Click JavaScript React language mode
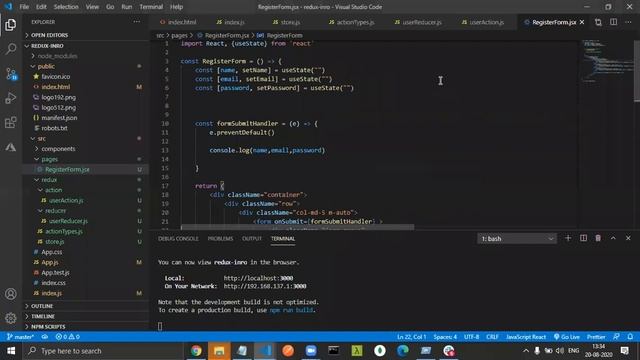 click(x=526, y=337)
